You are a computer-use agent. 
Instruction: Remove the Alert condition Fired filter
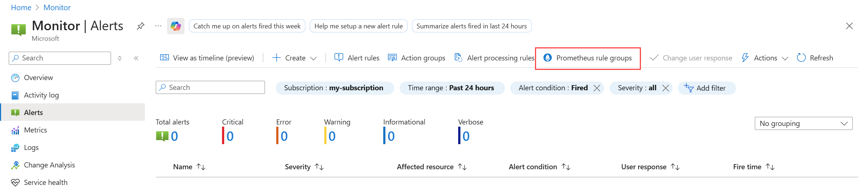point(597,88)
